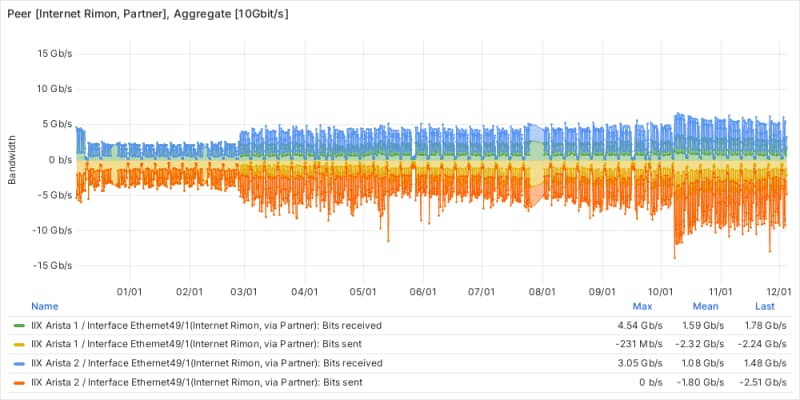Click the 10 Gb/s y-axis tick label
The height and width of the screenshot is (400, 800).
[x=54, y=88]
